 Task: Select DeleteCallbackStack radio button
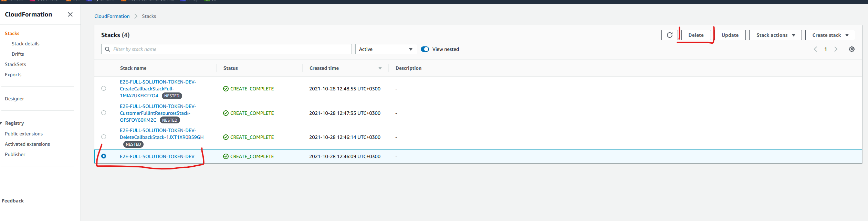(104, 137)
